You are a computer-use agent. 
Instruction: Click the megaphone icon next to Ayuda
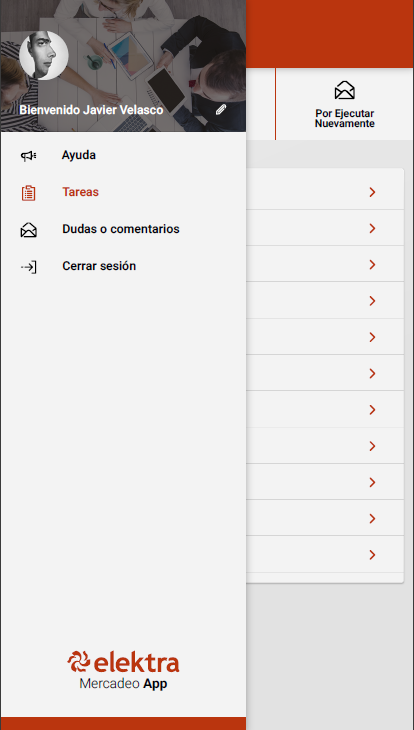pyautogui.click(x=28, y=156)
